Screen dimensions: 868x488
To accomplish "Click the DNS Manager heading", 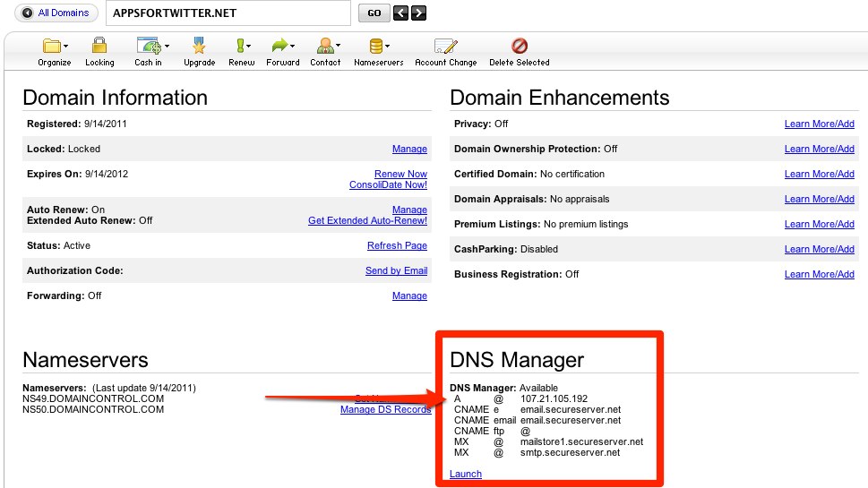I will 517,360.
